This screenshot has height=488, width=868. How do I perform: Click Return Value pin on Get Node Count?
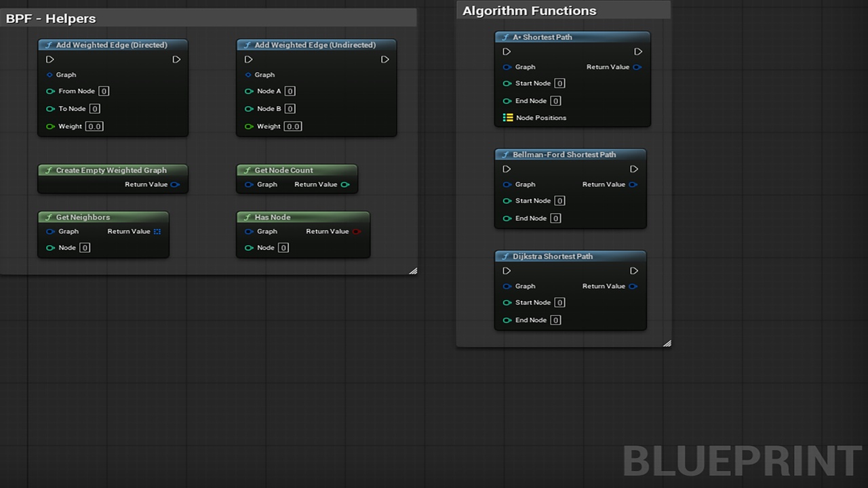click(x=345, y=184)
